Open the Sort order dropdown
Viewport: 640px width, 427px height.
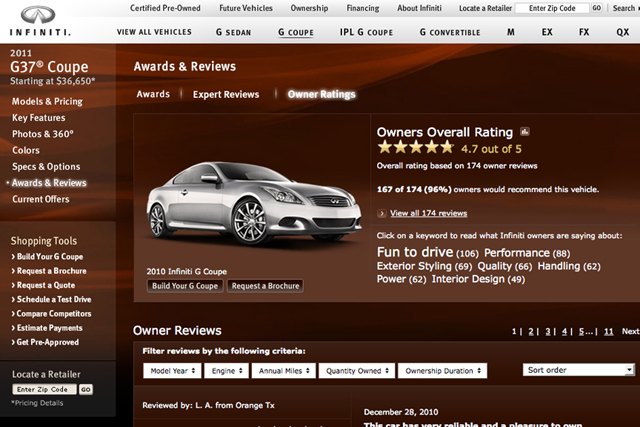coord(579,370)
